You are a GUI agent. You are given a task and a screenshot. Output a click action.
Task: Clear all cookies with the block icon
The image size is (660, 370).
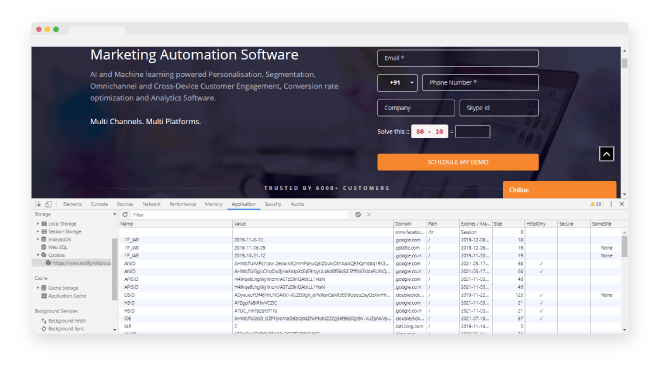point(358,215)
